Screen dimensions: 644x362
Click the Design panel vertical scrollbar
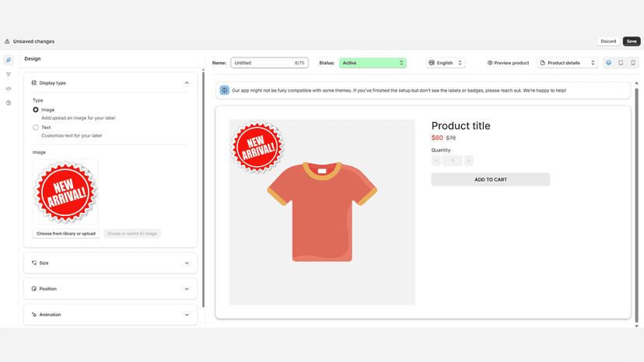(203, 189)
